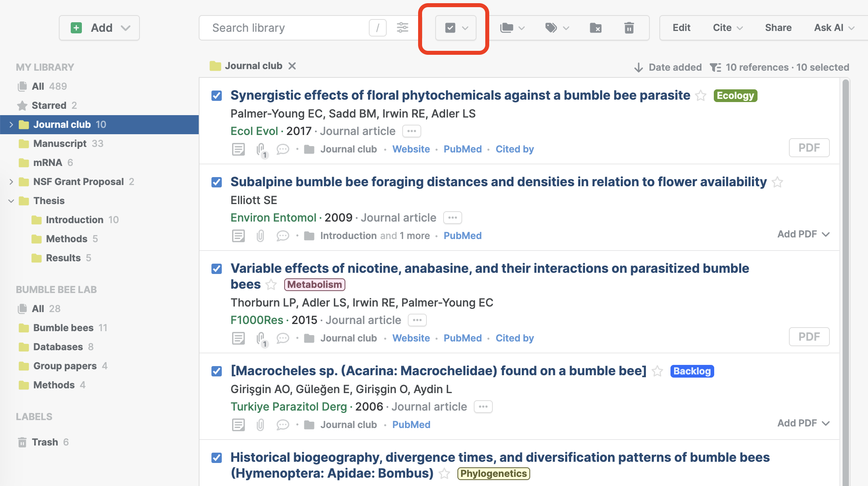Collapse the Thesis folder tree

tap(11, 201)
